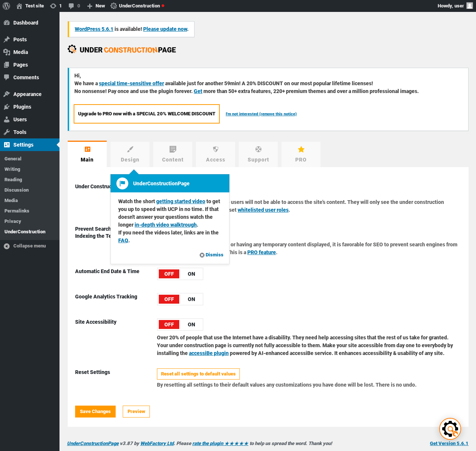Select UnderConstruction in Settings submenu
Image resolution: width=476 pixels, height=451 pixels.
[25, 232]
